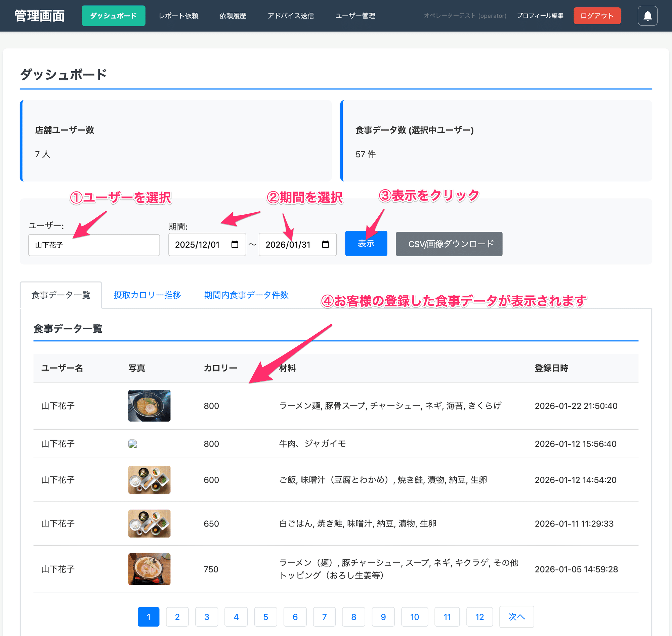Select the ダッシュボード navigation button

113,15
